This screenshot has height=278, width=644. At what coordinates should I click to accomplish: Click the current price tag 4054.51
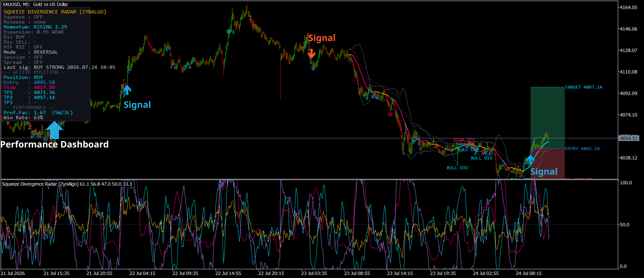629,138
